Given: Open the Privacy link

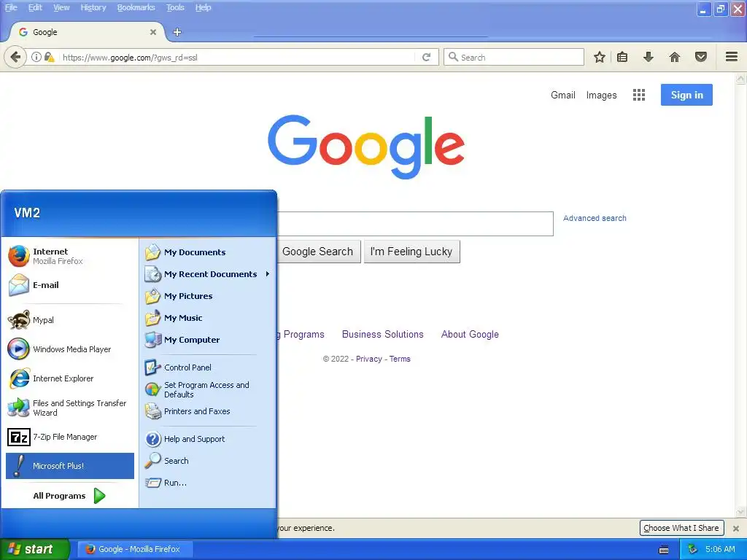Looking at the screenshot, I should [x=368, y=359].
